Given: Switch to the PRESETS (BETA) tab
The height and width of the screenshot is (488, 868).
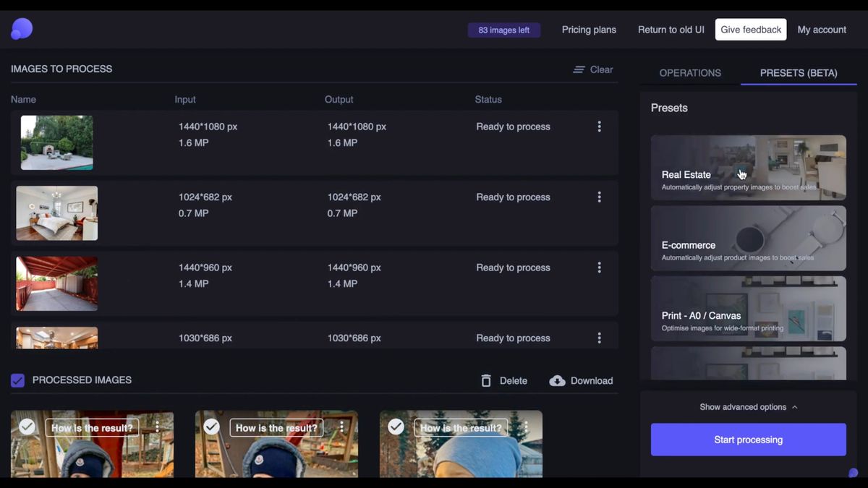Looking at the screenshot, I should pyautogui.click(x=799, y=73).
